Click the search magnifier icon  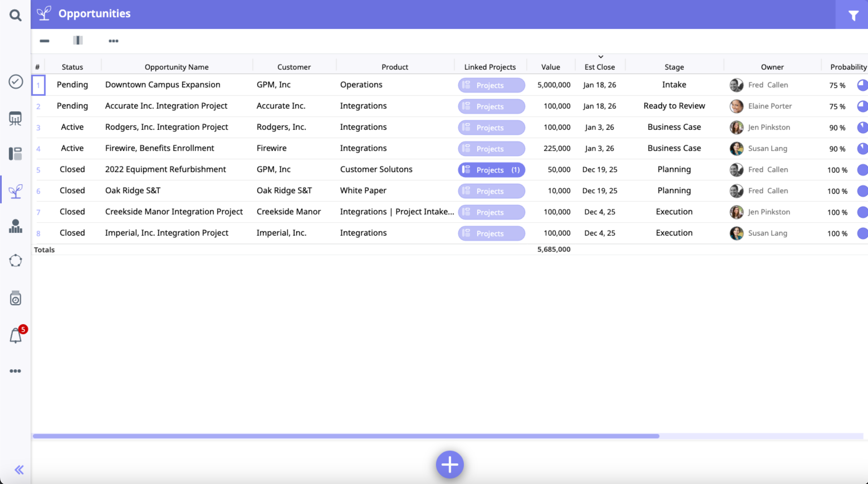click(15, 15)
